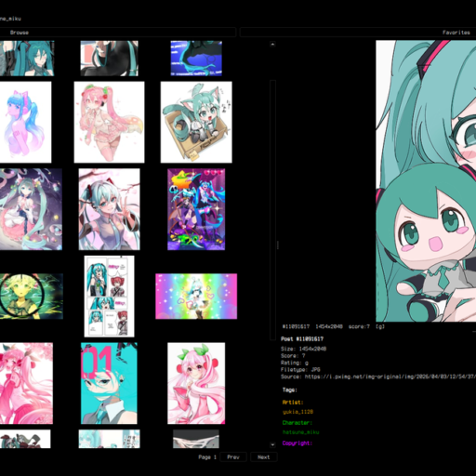Screen dimensions: 476x476
Task: Open the Sakura Miku with cherry earmuffs thumbnail
Action: [196, 383]
